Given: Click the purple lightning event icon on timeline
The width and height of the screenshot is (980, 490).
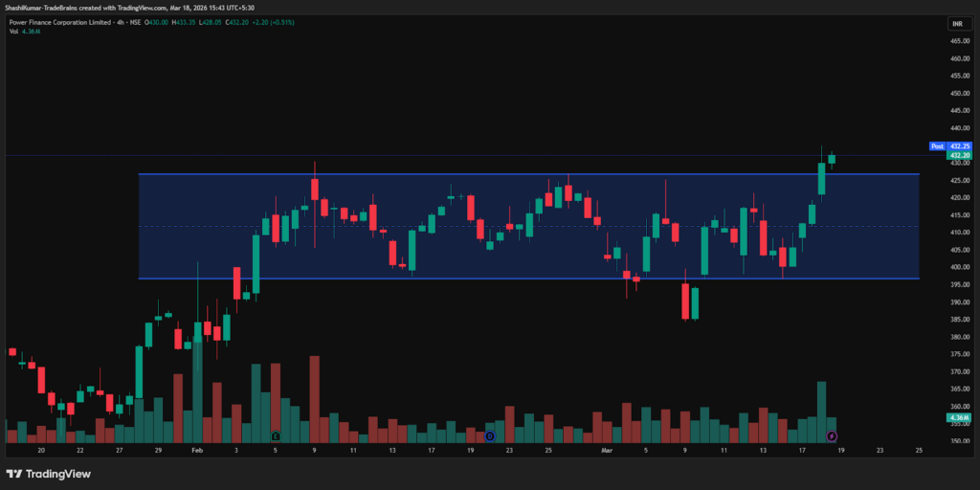Looking at the screenshot, I should 831,436.
